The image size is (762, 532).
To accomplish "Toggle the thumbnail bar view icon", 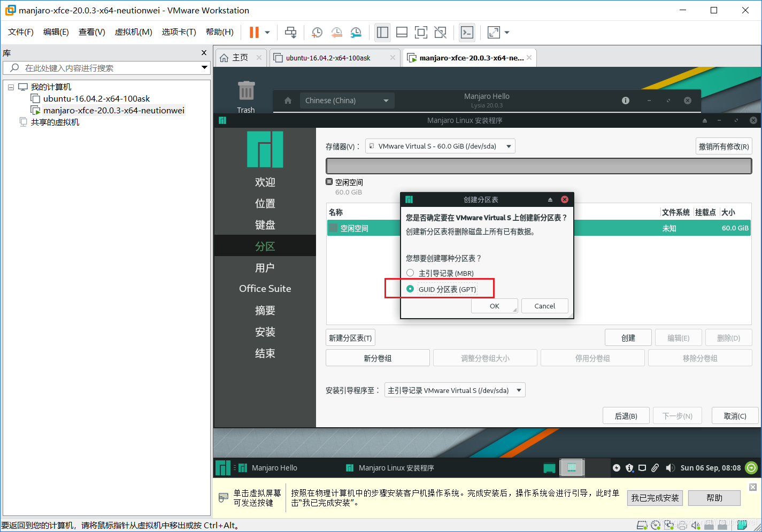I will pyautogui.click(x=402, y=33).
